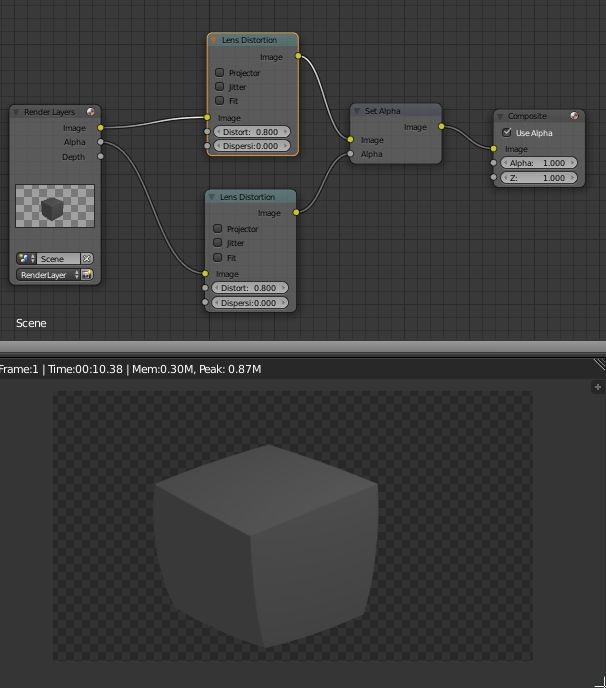Enable Fit on lower Lens Distortion node

tap(218, 257)
